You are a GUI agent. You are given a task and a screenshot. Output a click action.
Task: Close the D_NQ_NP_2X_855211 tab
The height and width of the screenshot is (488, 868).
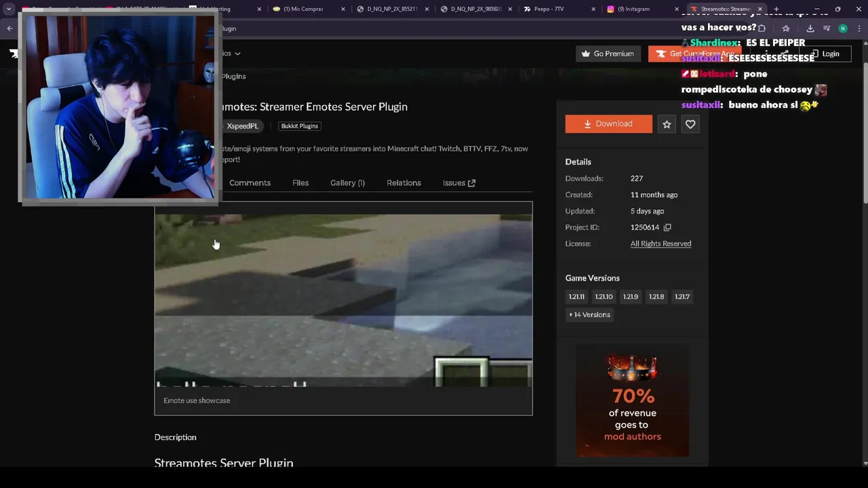pos(427,9)
